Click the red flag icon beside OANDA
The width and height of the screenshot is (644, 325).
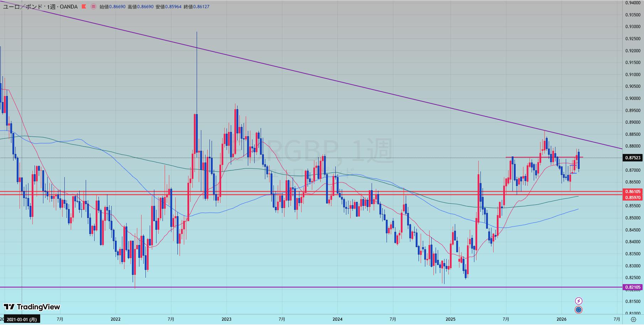click(84, 7)
